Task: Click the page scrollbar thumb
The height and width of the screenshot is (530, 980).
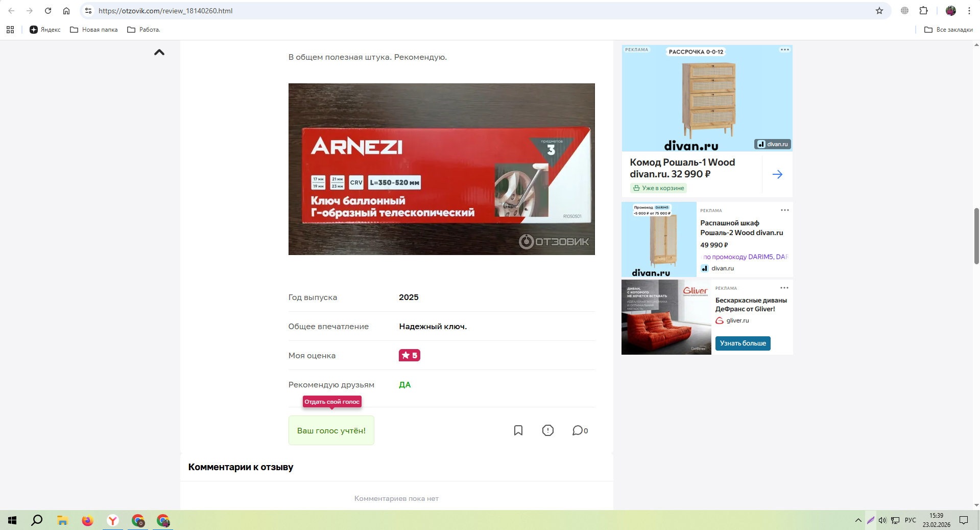Action: [x=976, y=236]
